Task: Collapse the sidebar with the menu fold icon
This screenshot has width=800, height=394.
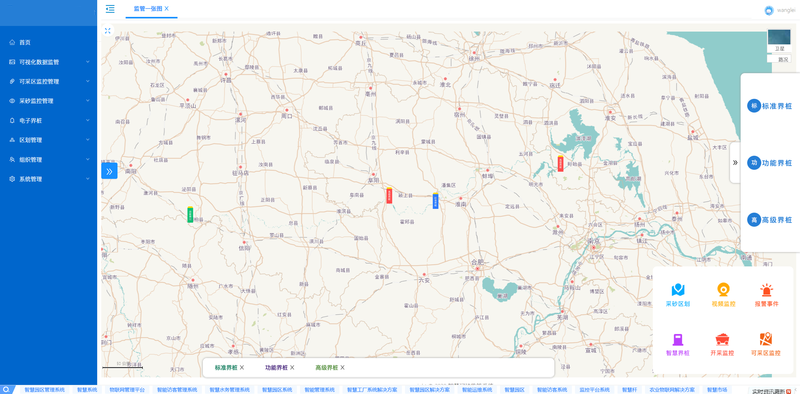Action: coord(110,9)
